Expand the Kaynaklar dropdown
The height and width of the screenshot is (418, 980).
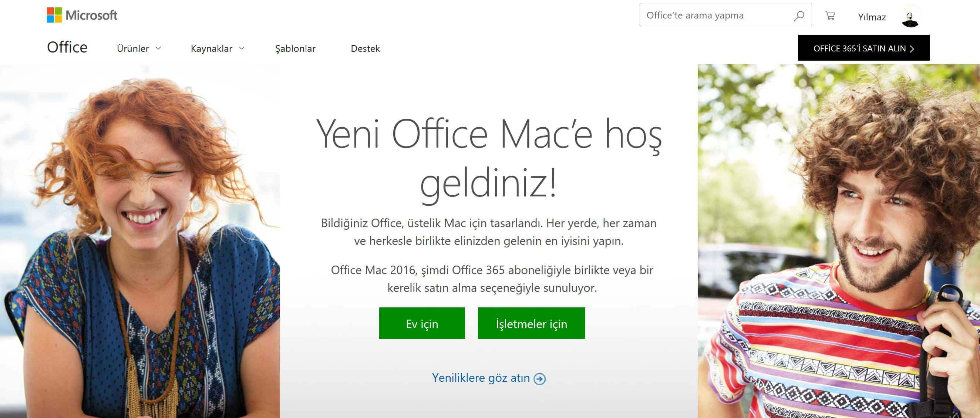(217, 48)
